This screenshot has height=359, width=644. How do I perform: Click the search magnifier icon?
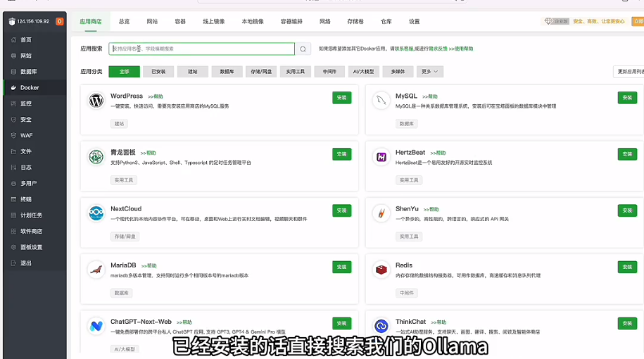click(x=303, y=49)
